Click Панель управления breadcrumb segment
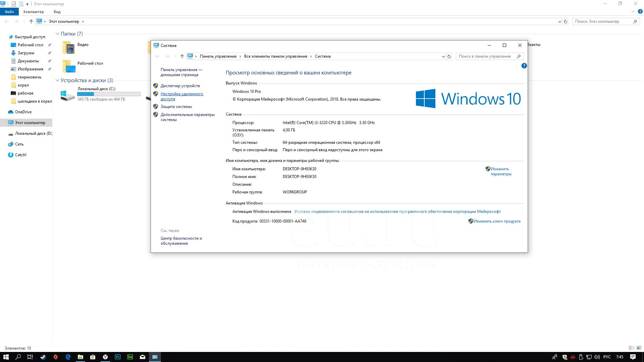Viewport: 644px width, 362px height. click(218, 56)
